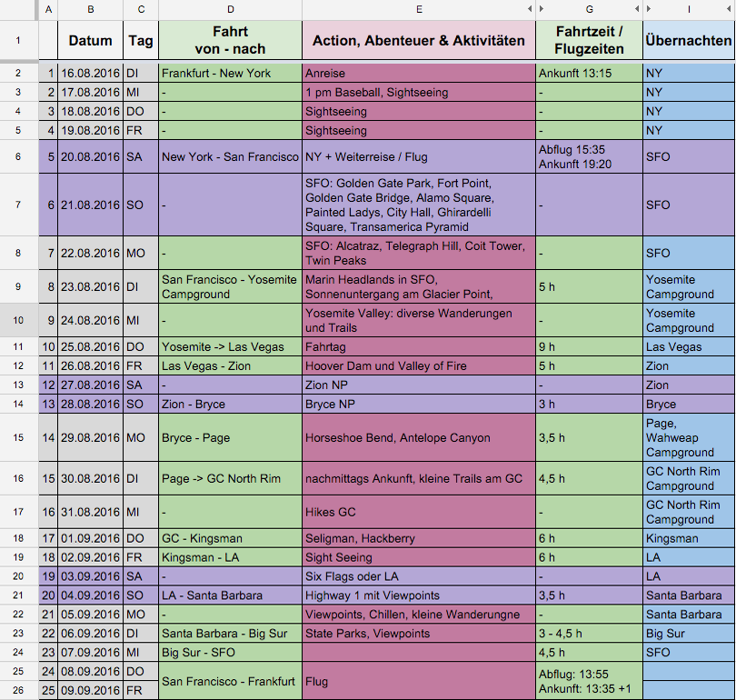The image size is (736, 700).
Task: Click the unhide arrow on column I's left edge
Action: (649, 9)
